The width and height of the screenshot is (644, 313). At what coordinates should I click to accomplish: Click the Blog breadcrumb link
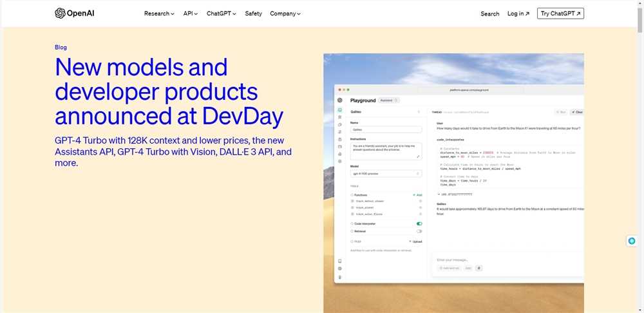click(x=61, y=47)
